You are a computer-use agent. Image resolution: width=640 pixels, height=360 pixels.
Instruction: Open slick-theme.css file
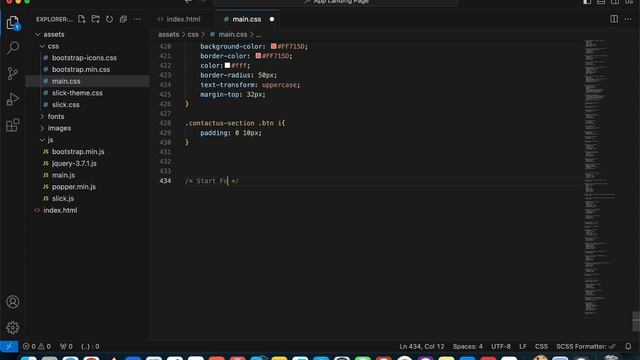point(77,93)
